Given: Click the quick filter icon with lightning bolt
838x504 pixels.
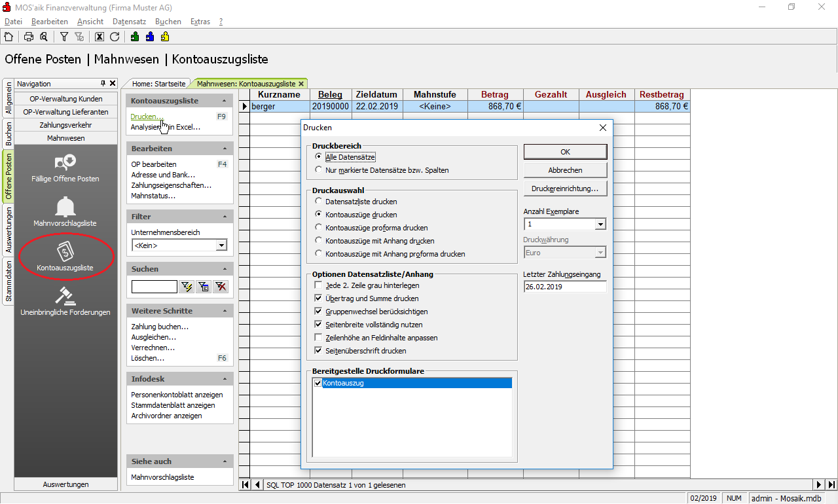Looking at the screenshot, I should [x=187, y=286].
